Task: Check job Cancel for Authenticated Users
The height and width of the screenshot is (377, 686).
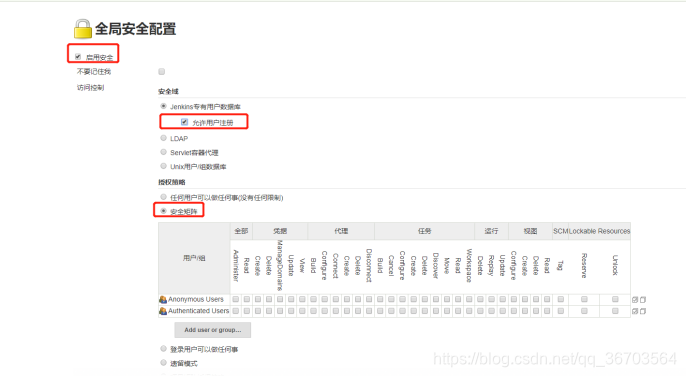Action: pos(391,311)
